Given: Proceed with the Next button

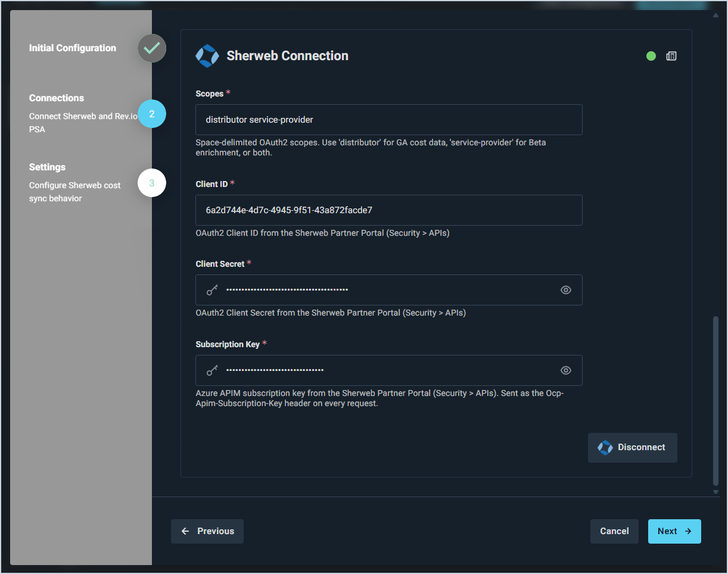Looking at the screenshot, I should 674,531.
